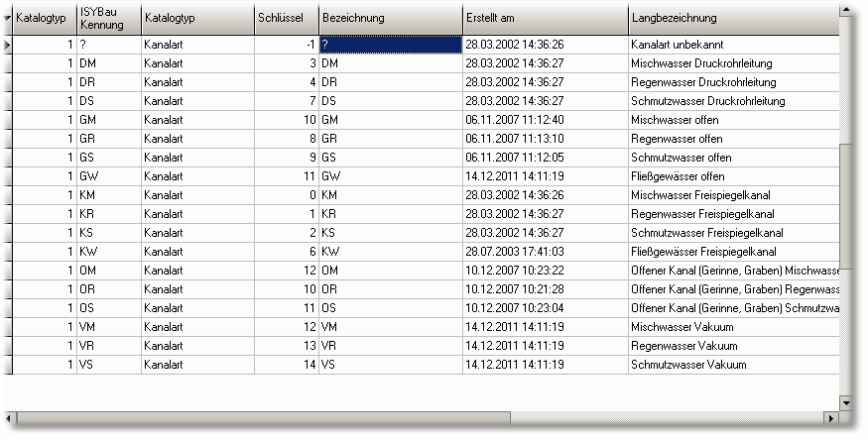Select the 'Regenwasser Freispiegelkanal' cell
868x440 pixels.
click(x=732, y=214)
